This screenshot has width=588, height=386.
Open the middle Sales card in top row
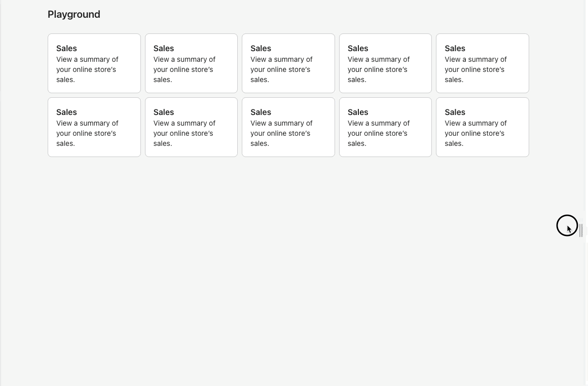click(x=288, y=63)
